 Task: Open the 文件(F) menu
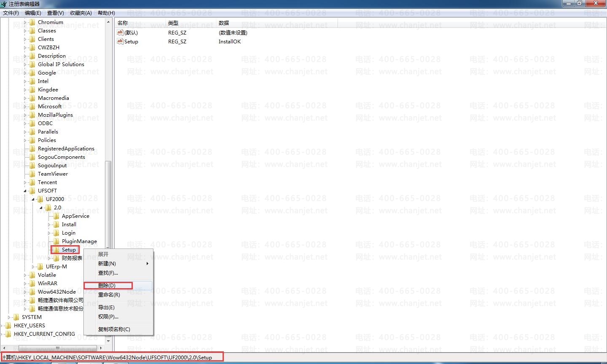coord(11,13)
